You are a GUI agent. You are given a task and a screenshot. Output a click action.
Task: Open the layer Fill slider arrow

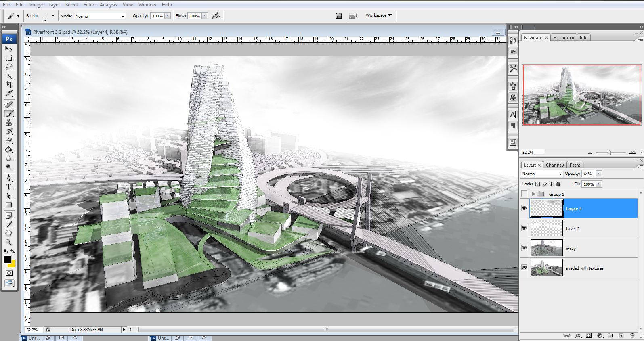(x=598, y=184)
